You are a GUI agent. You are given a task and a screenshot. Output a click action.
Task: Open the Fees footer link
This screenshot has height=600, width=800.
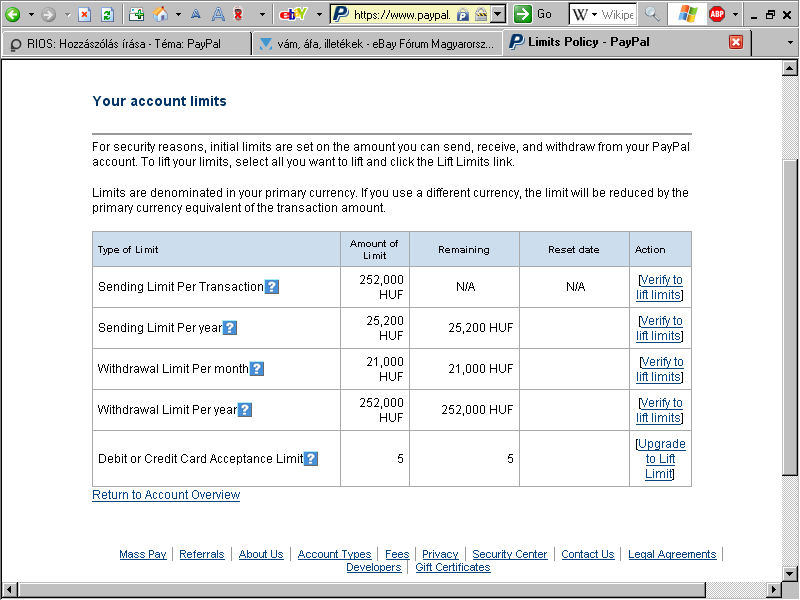pos(397,554)
